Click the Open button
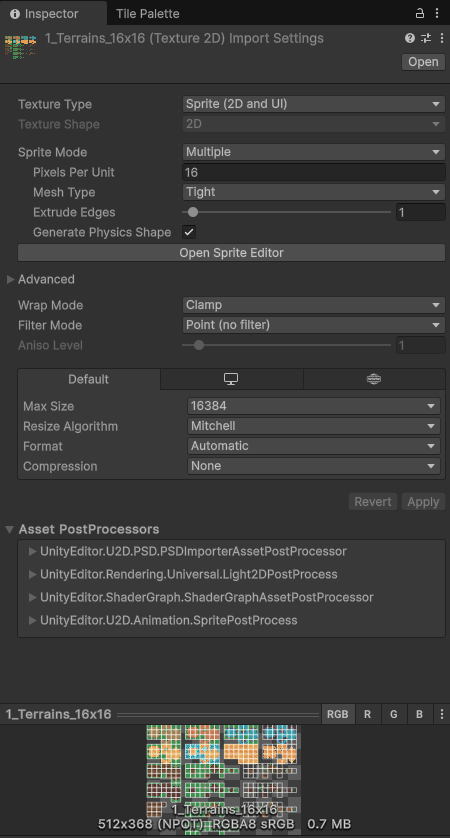 click(x=423, y=62)
